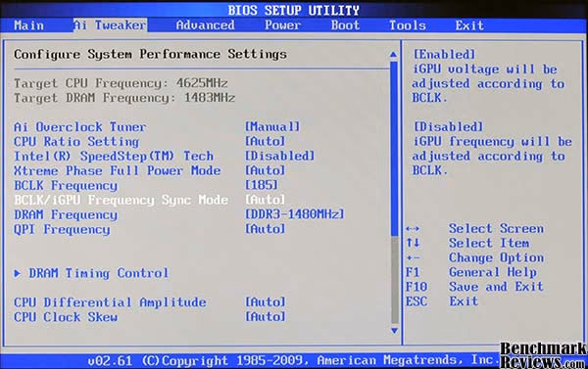Image resolution: width=588 pixels, height=369 pixels.
Task: Change Xtreme Phase Full Power Mode [Auto]
Action: coord(266,171)
